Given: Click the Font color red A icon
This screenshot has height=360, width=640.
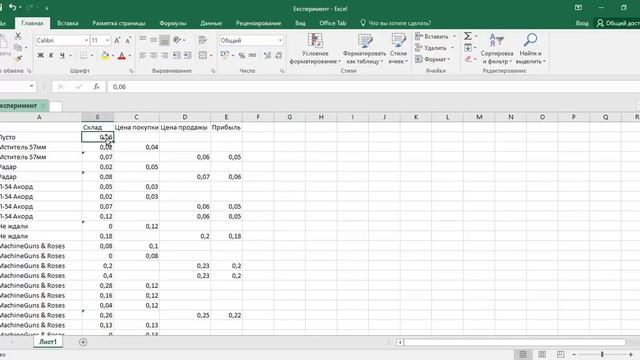Looking at the screenshot, I should [122, 56].
